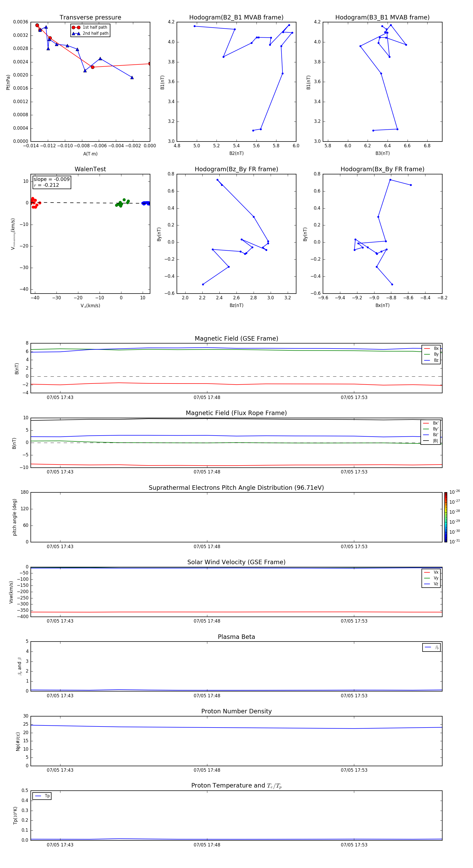Select 'Vy' in the solar wind legend
The image size is (473, 868).
pos(431,578)
